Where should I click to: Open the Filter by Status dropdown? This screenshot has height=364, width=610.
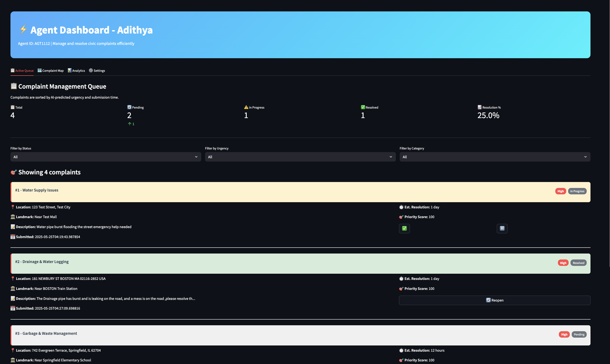point(106,157)
